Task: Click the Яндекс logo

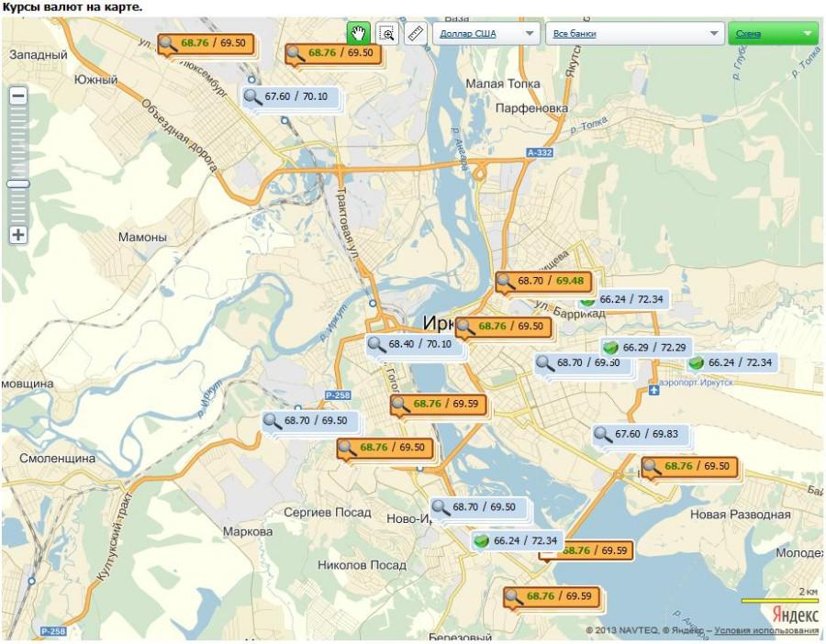Action: [x=795, y=614]
